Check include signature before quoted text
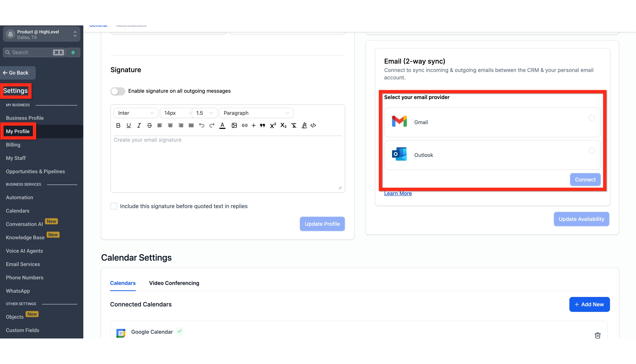The height and width of the screenshot is (364, 636). (114, 206)
